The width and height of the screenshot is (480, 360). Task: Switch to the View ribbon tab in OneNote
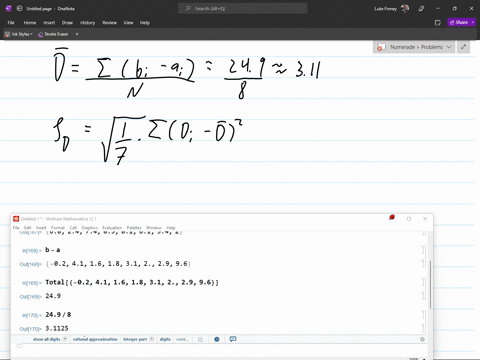128,23
